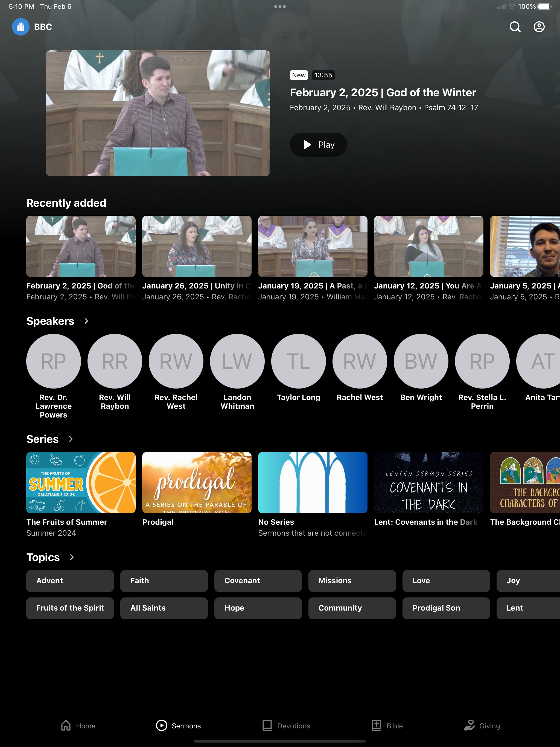Tap the Series section heading
Image resolution: width=560 pixels, height=747 pixels.
(43, 439)
